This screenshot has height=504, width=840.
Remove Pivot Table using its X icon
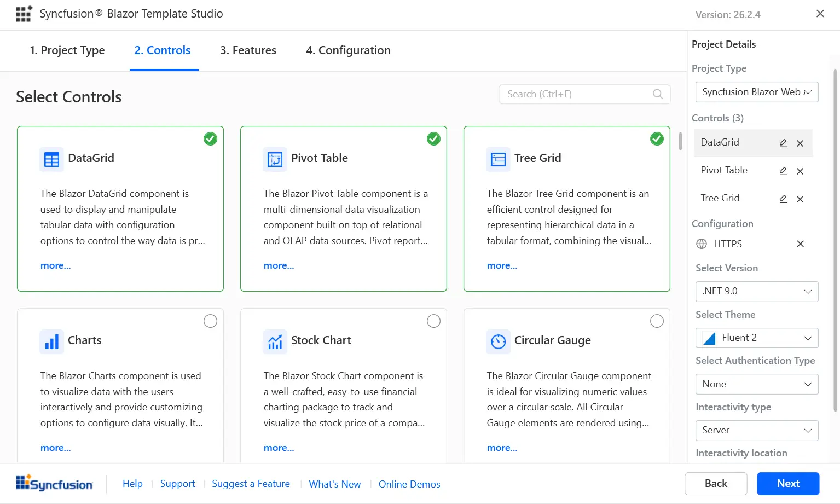click(800, 171)
